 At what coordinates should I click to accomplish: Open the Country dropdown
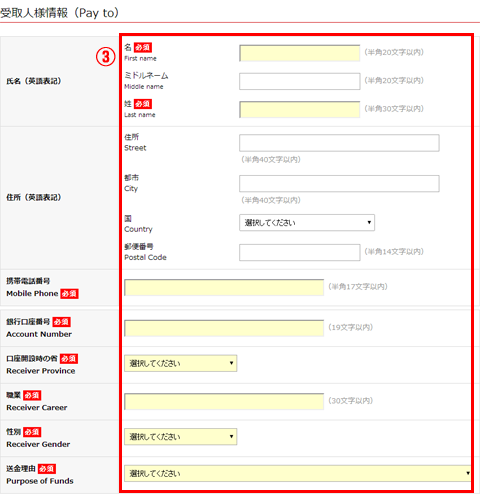tap(307, 223)
